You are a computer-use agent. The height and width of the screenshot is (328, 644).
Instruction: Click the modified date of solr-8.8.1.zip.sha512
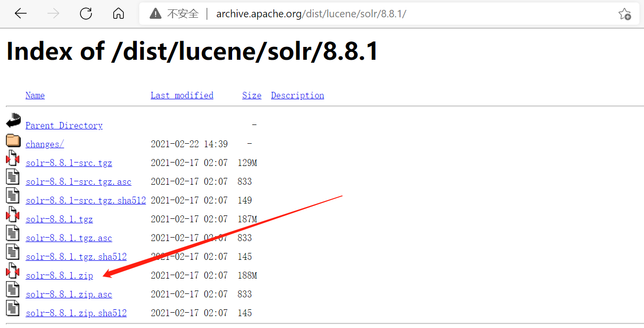coord(189,313)
